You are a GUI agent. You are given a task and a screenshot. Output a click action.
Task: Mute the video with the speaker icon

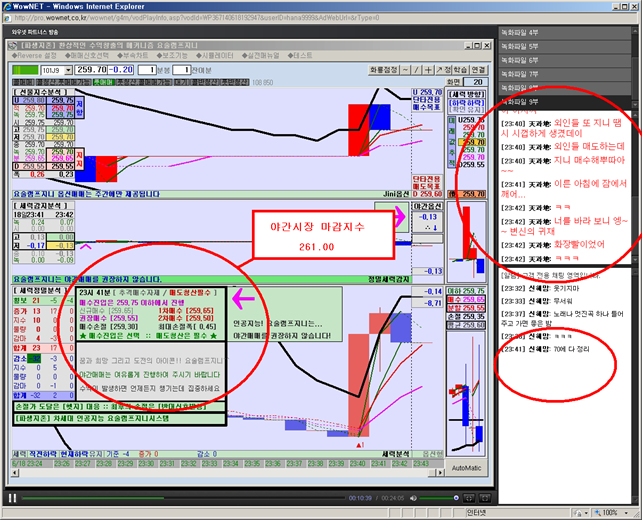click(x=414, y=498)
